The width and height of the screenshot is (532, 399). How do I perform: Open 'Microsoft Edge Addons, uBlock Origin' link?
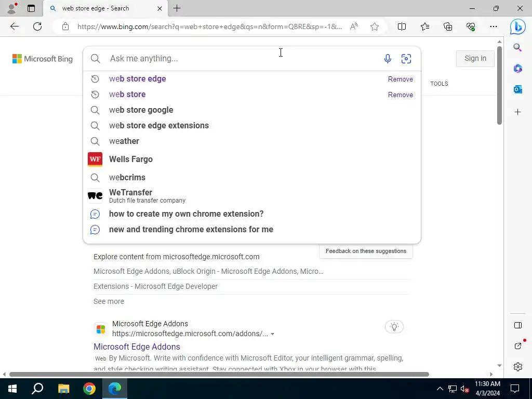208,271
